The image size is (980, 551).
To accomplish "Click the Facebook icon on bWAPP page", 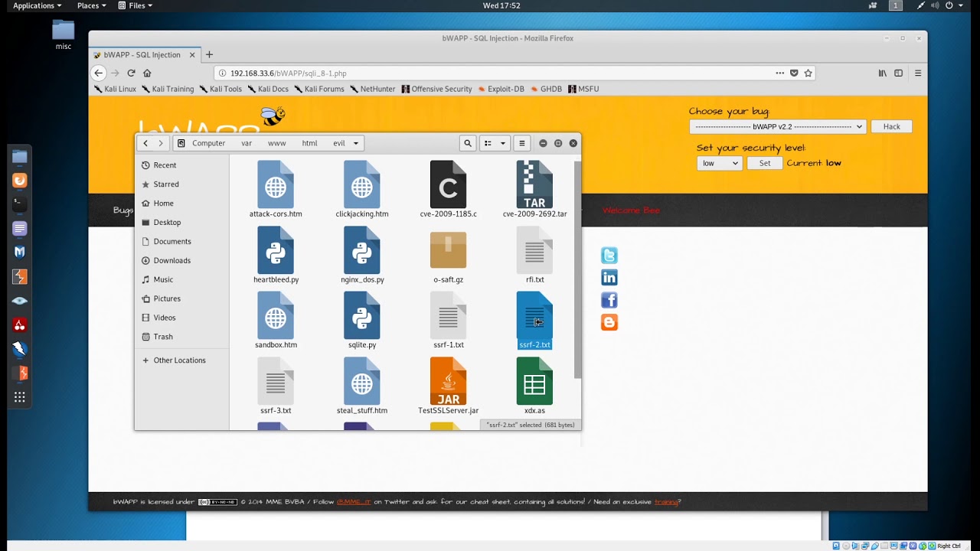I will (609, 300).
